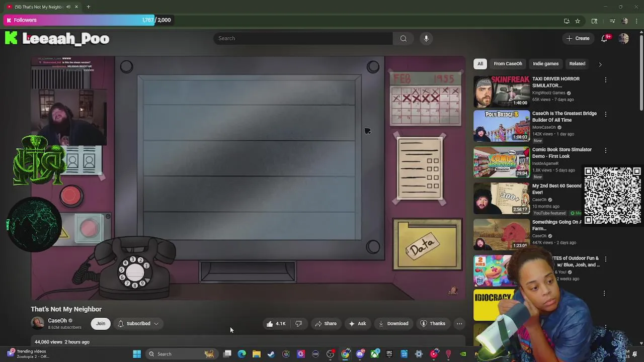Open 'Comic Book Store Simulator Demo' title link
644x362 pixels.
tap(562, 153)
